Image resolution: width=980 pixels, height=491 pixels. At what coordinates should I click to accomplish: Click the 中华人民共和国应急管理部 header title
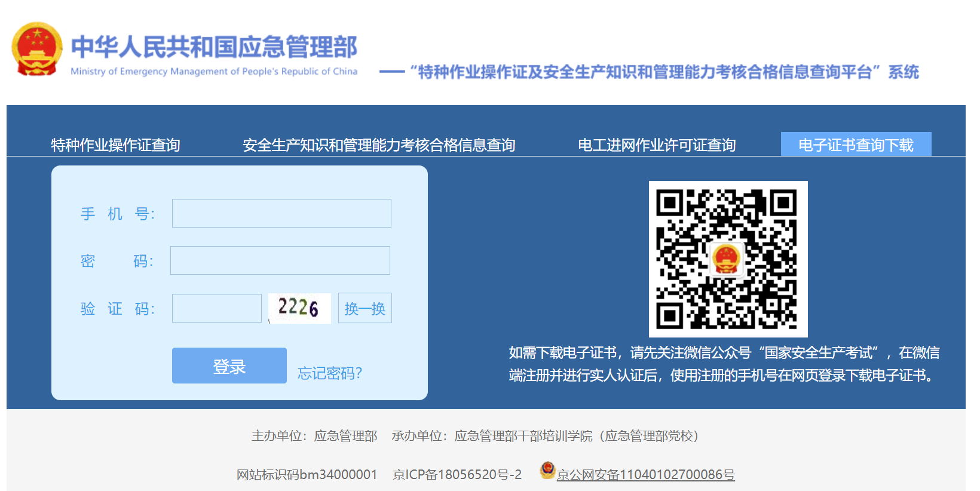coord(214,47)
